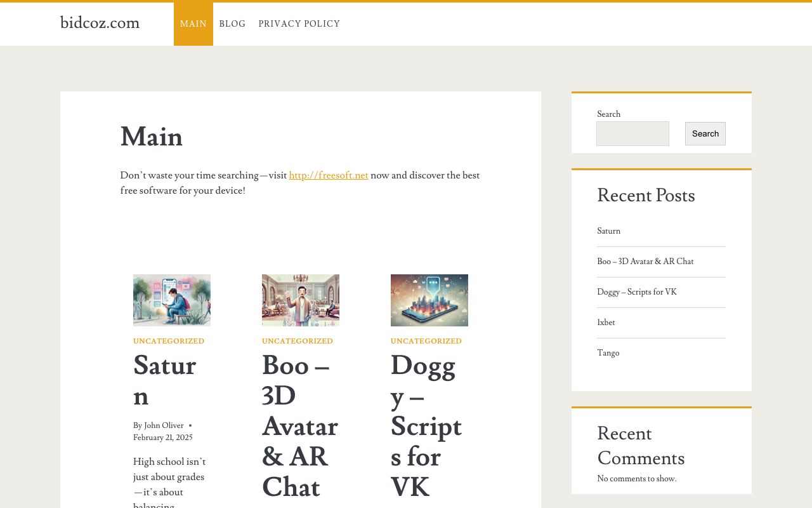The width and height of the screenshot is (812, 508).
Task: Open Saturn in Recent Posts
Action: (609, 231)
